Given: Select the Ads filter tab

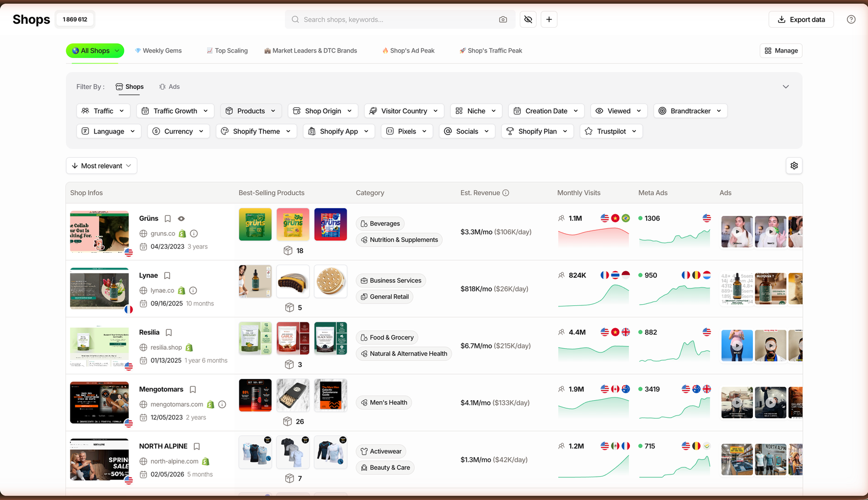Looking at the screenshot, I should (x=169, y=87).
